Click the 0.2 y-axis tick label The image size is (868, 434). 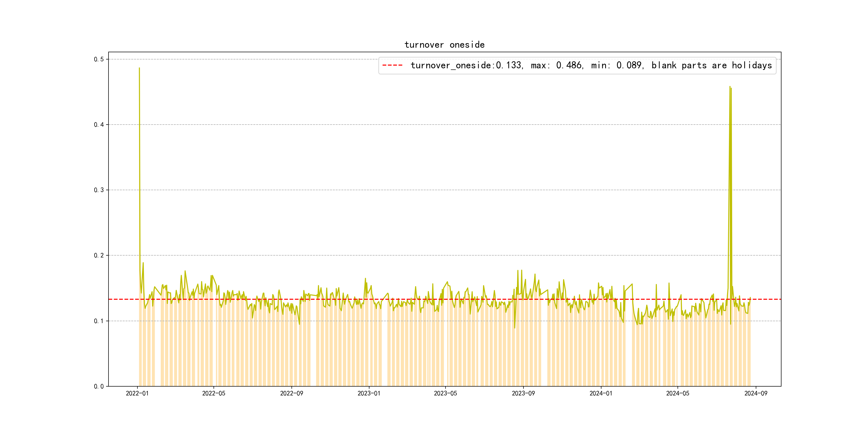click(x=99, y=255)
